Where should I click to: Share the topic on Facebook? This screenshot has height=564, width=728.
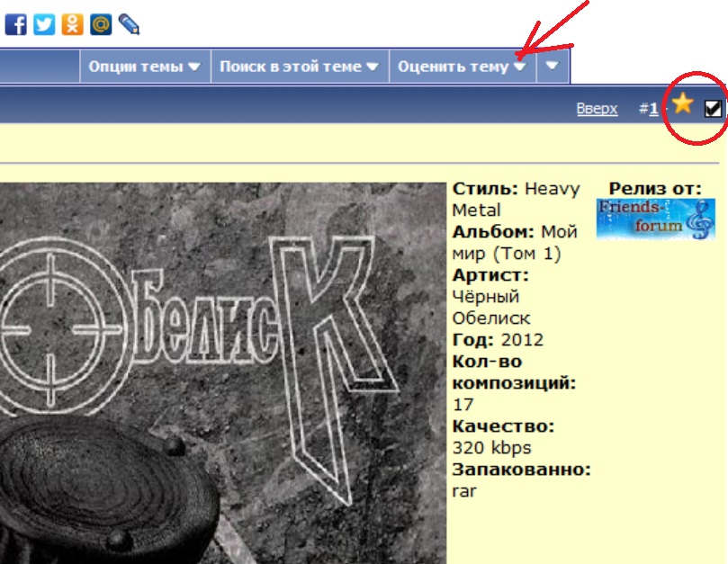pyautogui.click(x=16, y=24)
